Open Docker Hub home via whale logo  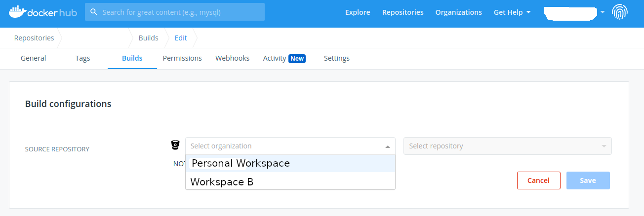(43, 12)
